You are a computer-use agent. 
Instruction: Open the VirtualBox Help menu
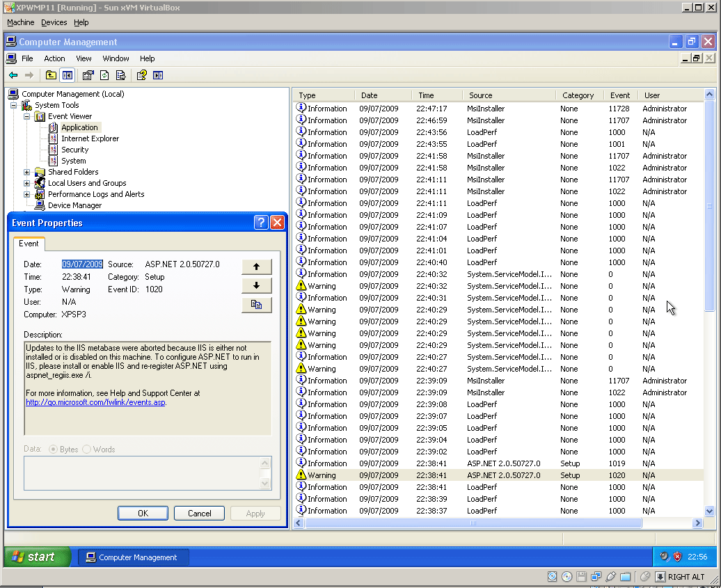81,22
